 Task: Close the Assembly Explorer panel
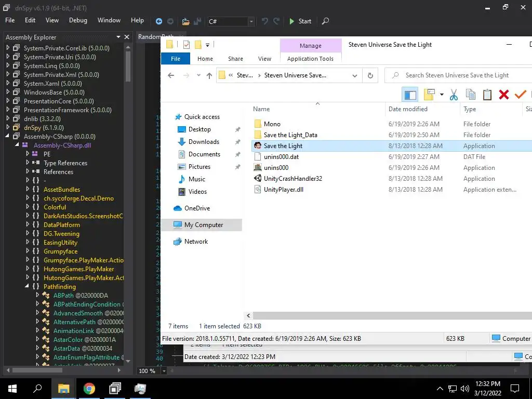point(127,37)
